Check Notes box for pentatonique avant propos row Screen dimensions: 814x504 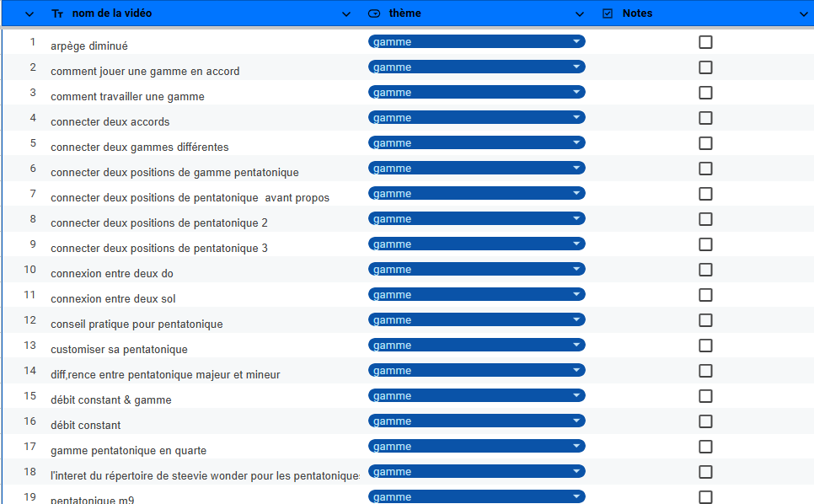[x=705, y=194]
